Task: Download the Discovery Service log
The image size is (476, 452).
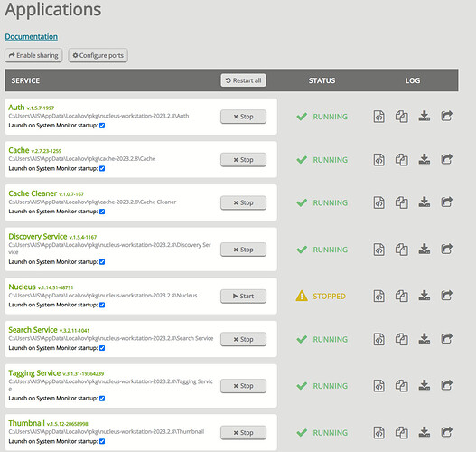Action: point(425,249)
